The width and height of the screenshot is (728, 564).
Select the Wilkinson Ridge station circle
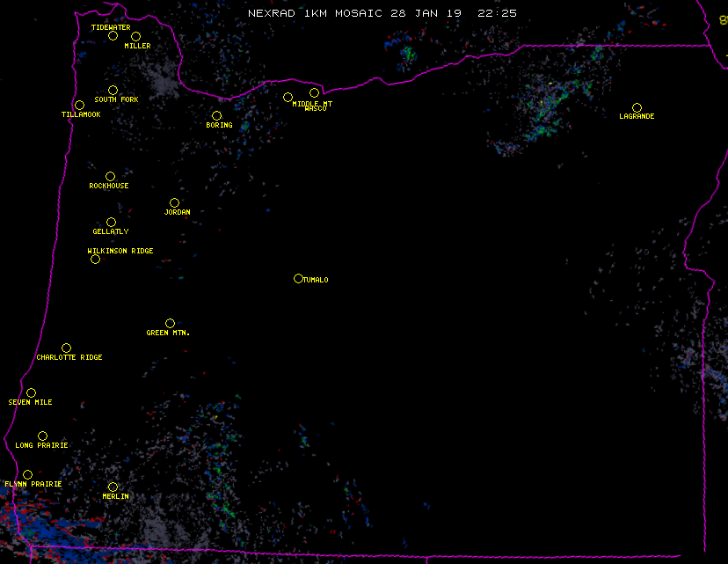95,259
